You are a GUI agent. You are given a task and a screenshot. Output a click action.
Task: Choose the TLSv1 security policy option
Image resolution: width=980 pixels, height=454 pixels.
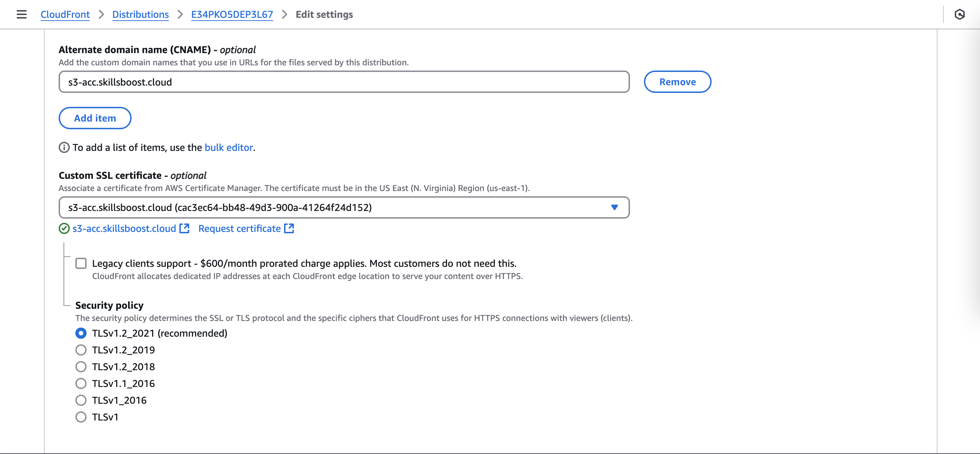81,417
